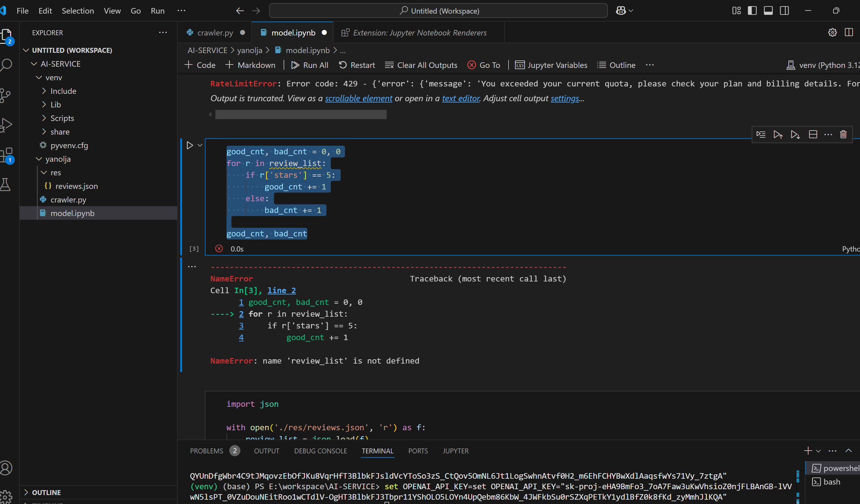Image resolution: width=860 pixels, height=504 pixels.
Task: Click Clear All Outputs in notebook toolbar
Action: tap(421, 65)
